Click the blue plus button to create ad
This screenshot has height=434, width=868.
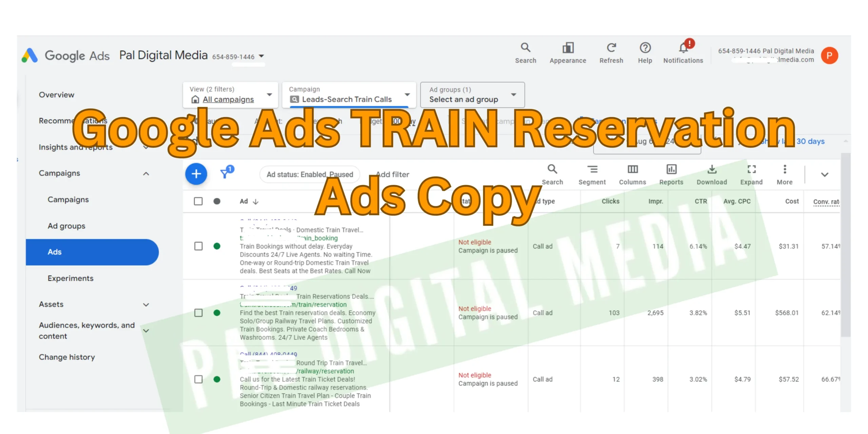tap(197, 174)
